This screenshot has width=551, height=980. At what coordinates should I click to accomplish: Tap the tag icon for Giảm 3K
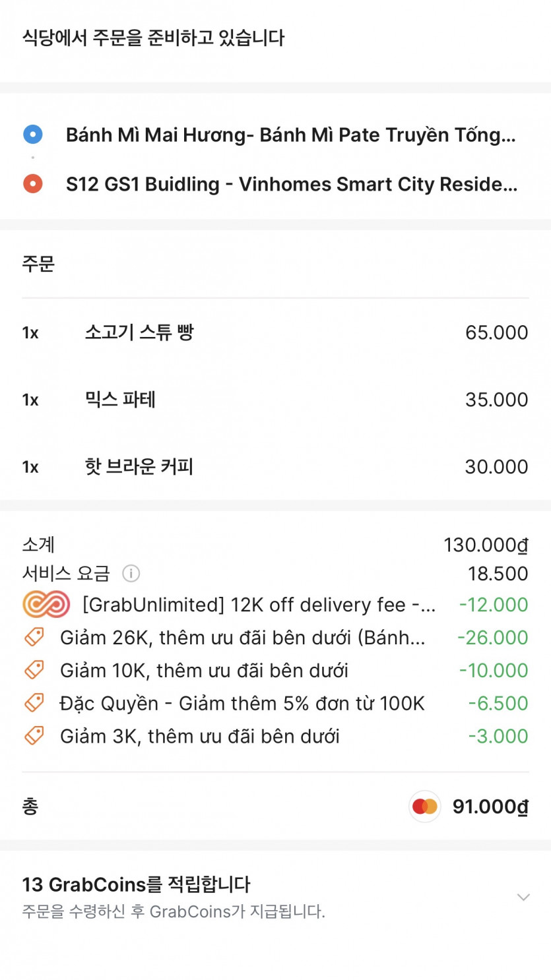tap(34, 735)
